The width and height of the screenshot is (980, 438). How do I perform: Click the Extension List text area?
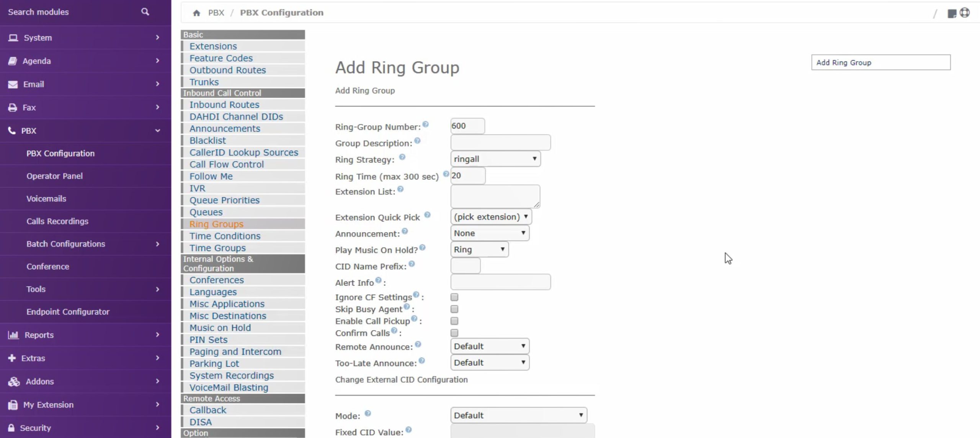[495, 196]
